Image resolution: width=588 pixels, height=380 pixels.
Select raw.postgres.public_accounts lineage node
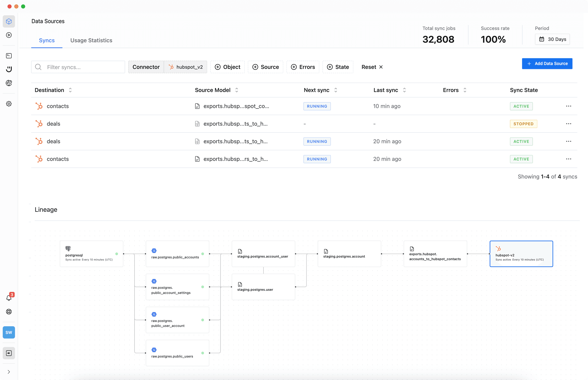[177, 254]
